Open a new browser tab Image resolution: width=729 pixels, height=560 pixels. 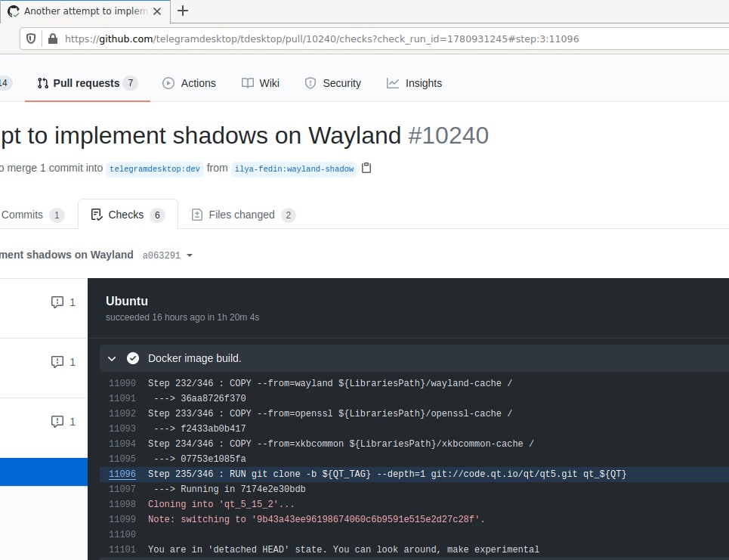(183, 11)
